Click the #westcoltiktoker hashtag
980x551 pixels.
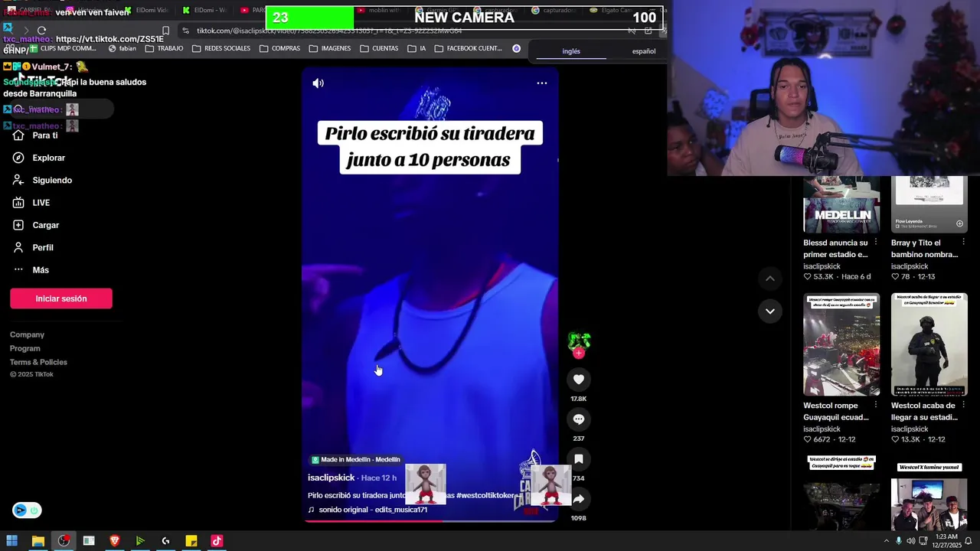point(487,495)
